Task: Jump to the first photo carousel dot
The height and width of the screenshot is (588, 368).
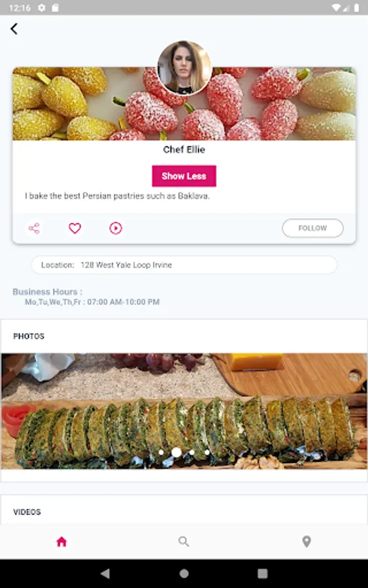Action: click(161, 453)
